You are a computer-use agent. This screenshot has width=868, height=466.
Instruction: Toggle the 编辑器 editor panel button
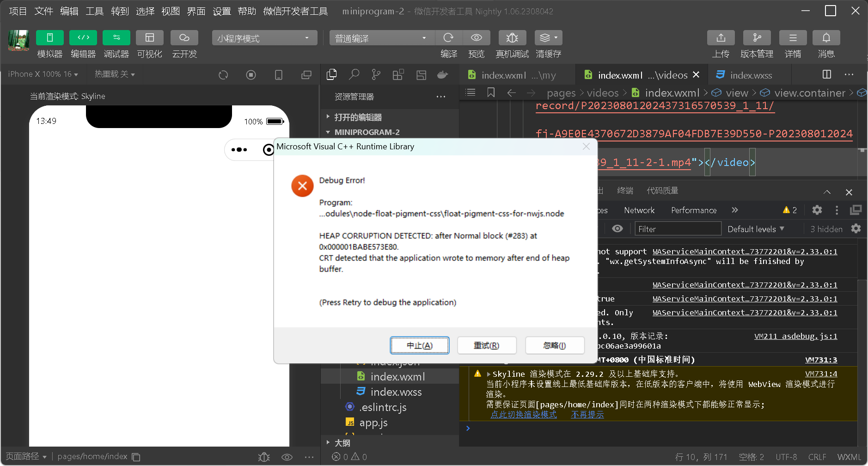(83, 37)
